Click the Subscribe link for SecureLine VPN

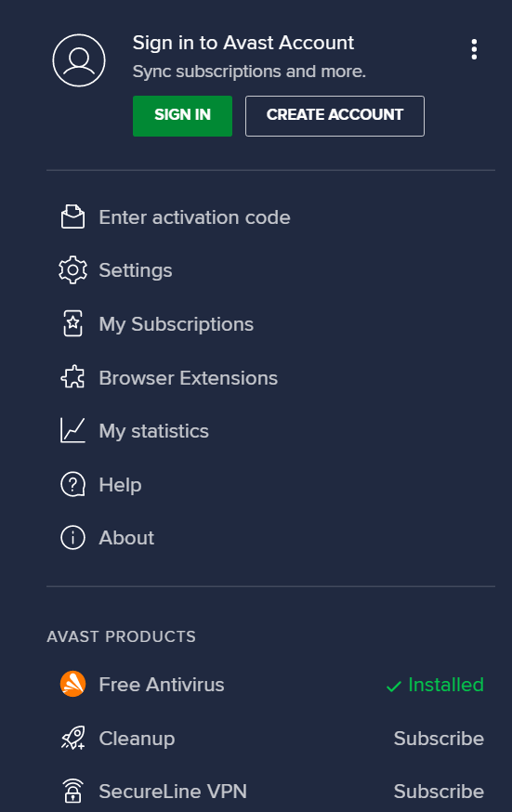click(x=439, y=792)
